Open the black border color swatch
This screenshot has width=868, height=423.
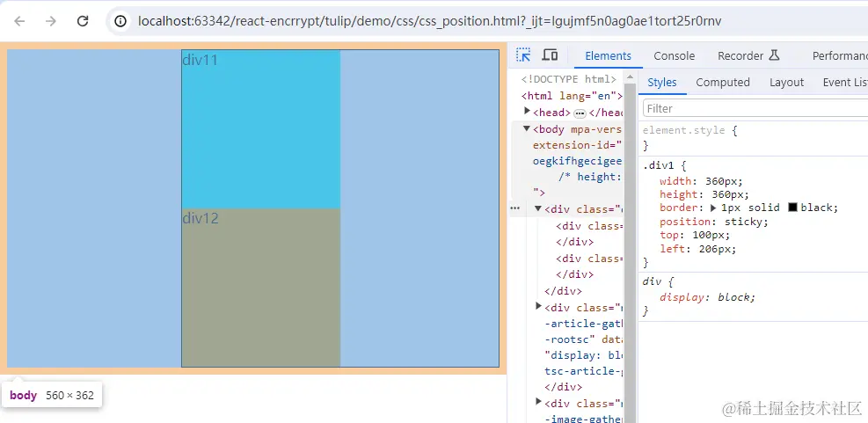[x=792, y=208]
